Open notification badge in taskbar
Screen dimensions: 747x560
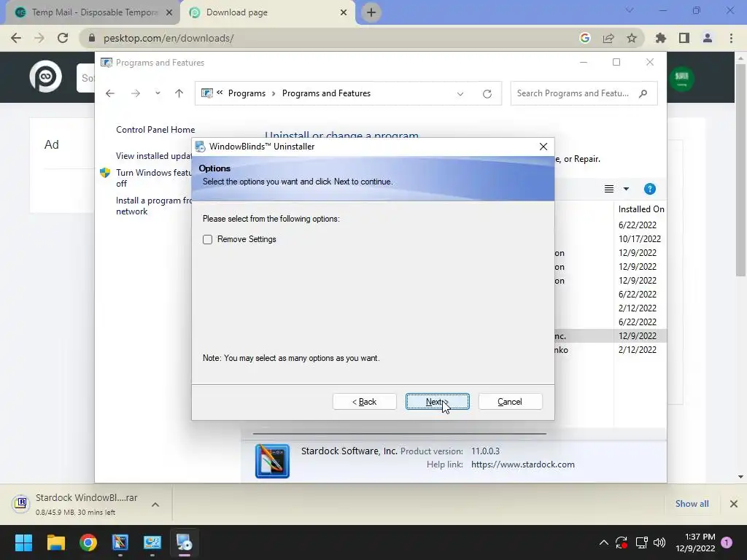coord(727,542)
